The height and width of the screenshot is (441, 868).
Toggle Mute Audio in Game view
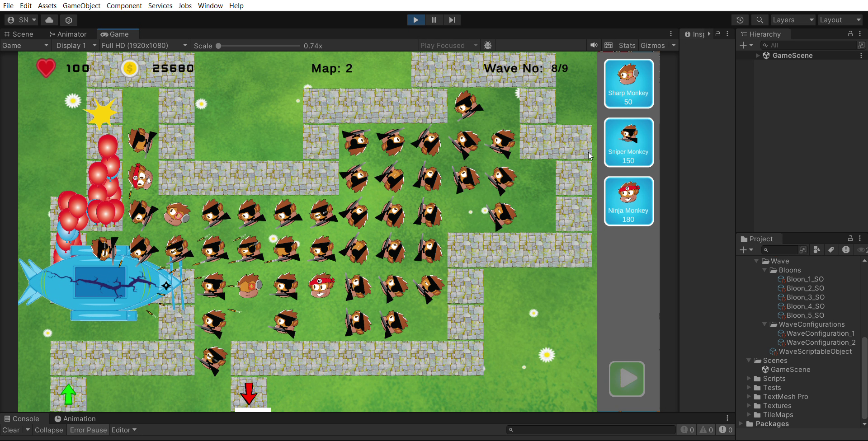pos(594,45)
